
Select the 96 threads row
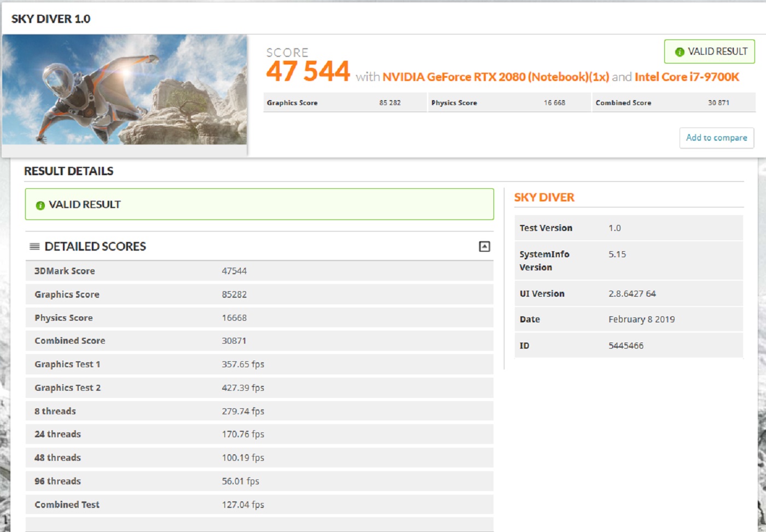(259, 481)
